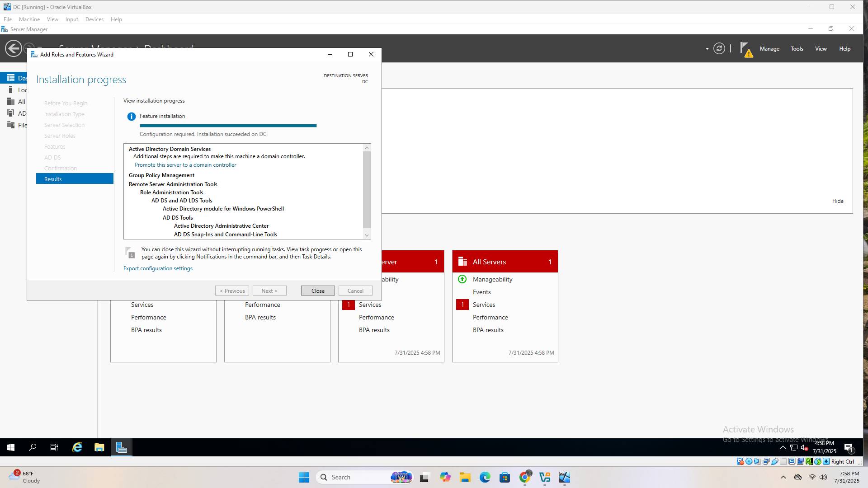
Task: Click the guest Windows Start button
Action: click(11, 447)
